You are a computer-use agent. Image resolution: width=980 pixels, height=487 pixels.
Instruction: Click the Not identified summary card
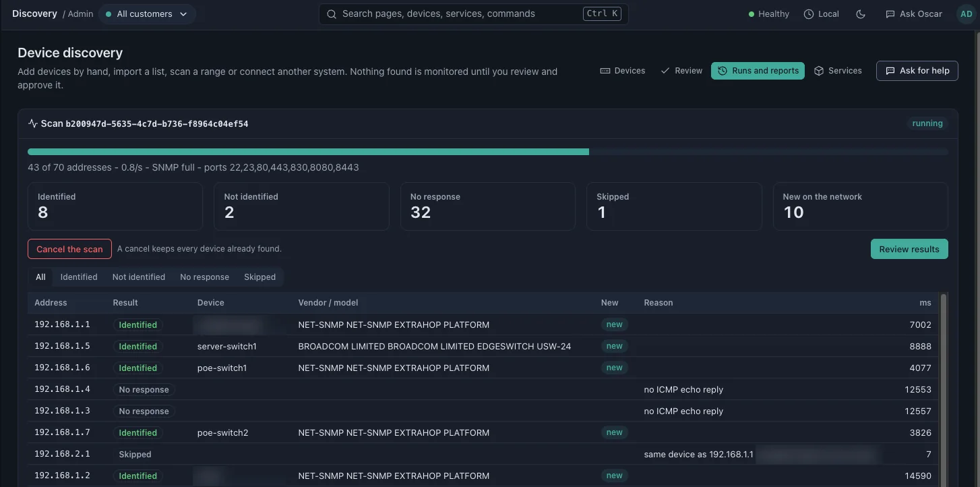click(301, 206)
